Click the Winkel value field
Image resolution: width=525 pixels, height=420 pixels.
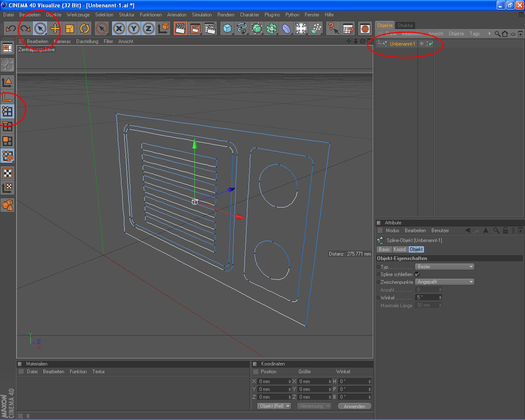[x=427, y=297]
